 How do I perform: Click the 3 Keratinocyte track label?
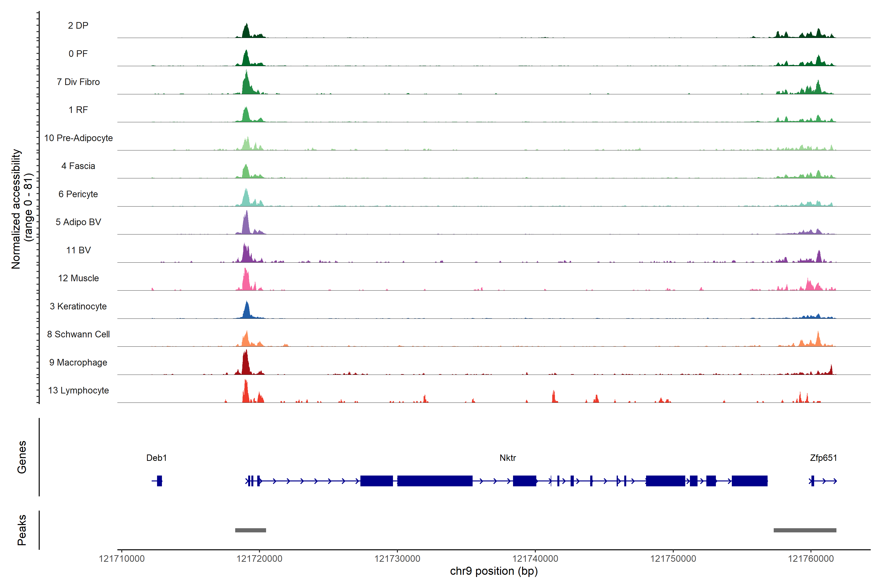[78, 306]
